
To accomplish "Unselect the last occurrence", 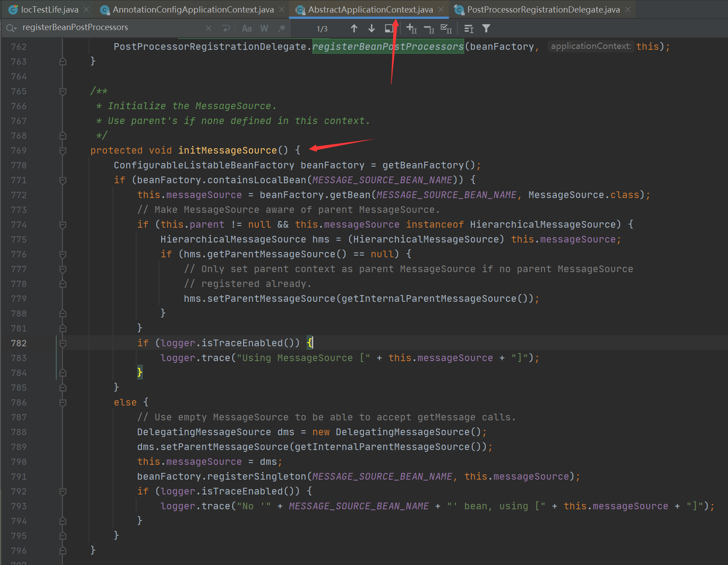I will pyautogui.click(x=429, y=29).
